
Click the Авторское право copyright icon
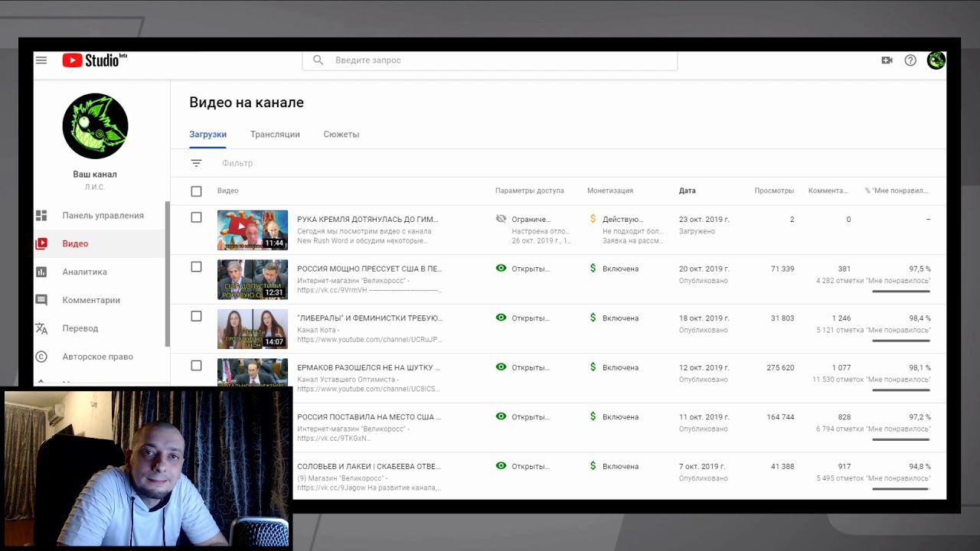tap(41, 357)
